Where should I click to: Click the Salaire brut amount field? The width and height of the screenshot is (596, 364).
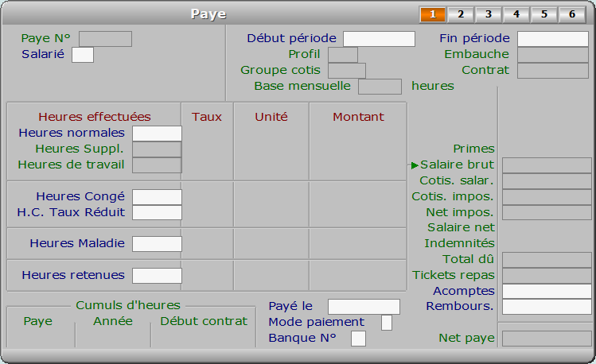pyautogui.click(x=547, y=165)
